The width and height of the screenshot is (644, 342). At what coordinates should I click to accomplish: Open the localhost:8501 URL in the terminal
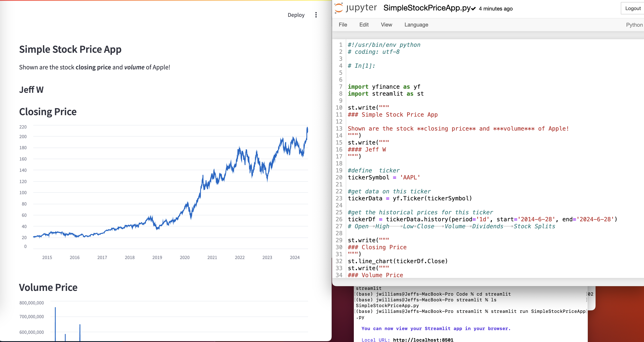click(x=423, y=340)
